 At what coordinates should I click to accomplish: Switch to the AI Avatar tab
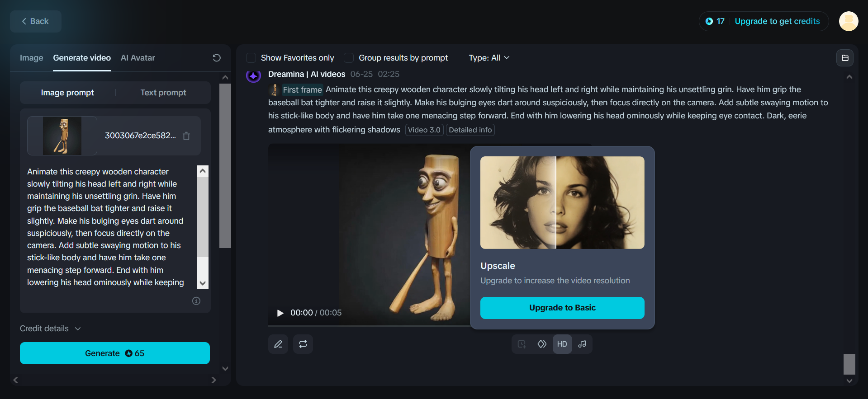click(138, 58)
